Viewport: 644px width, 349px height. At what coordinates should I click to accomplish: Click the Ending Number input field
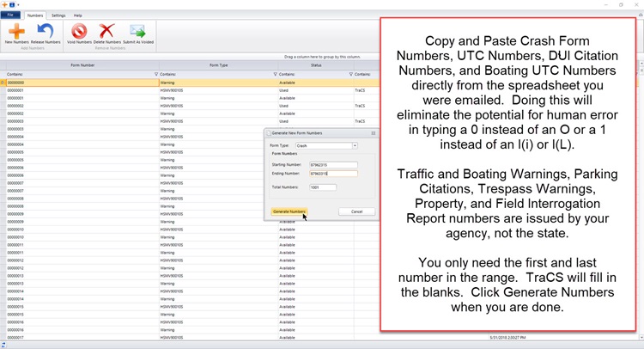pos(332,174)
